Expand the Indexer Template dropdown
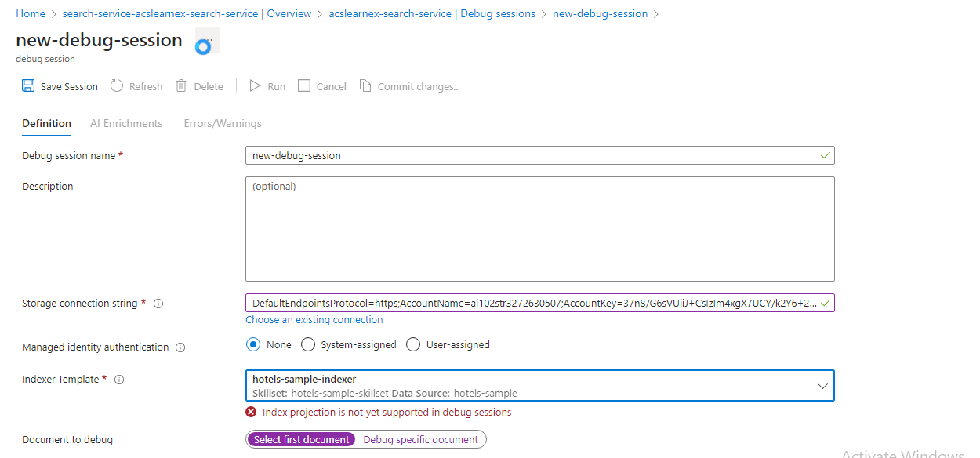The width and height of the screenshot is (980, 458). pos(822,385)
